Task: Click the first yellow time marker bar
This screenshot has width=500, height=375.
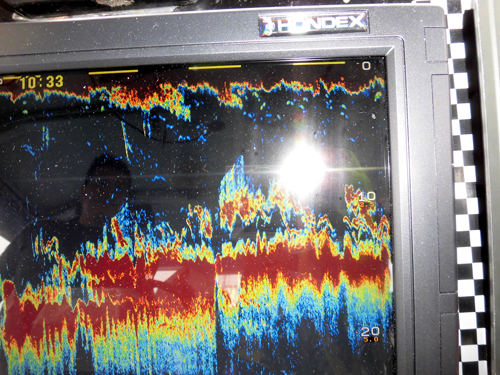Action: pos(113,71)
